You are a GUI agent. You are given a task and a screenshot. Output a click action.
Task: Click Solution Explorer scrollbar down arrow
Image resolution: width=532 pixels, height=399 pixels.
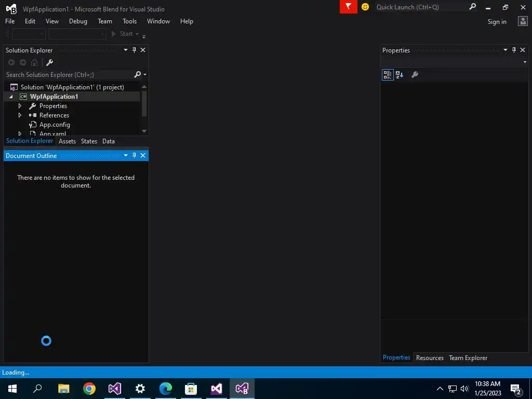coord(144,131)
